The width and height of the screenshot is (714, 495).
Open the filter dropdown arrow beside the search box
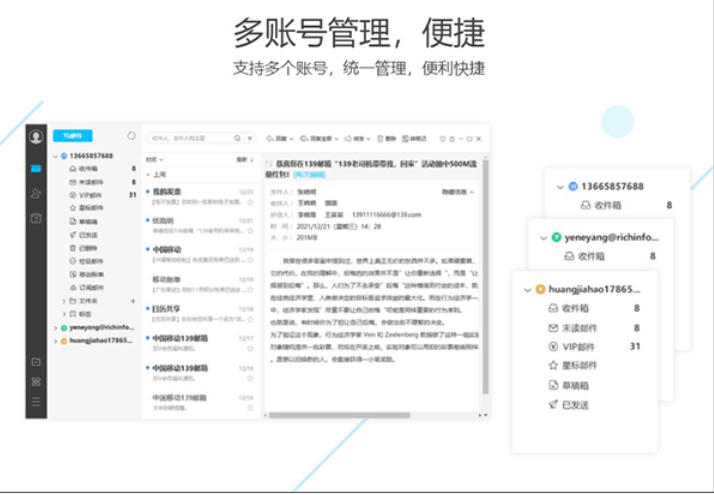pos(250,138)
